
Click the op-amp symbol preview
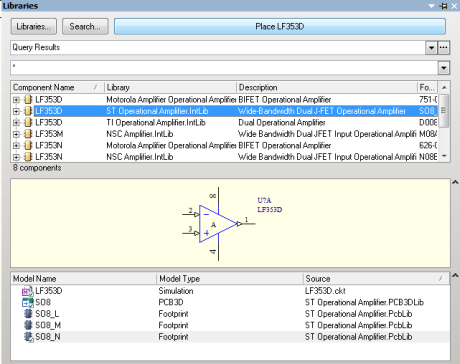(x=219, y=224)
